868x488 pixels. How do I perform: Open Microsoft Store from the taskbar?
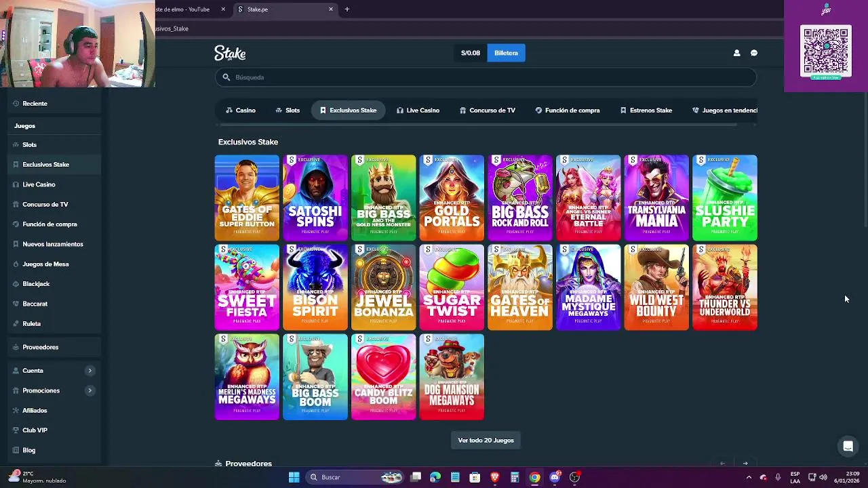475,477
